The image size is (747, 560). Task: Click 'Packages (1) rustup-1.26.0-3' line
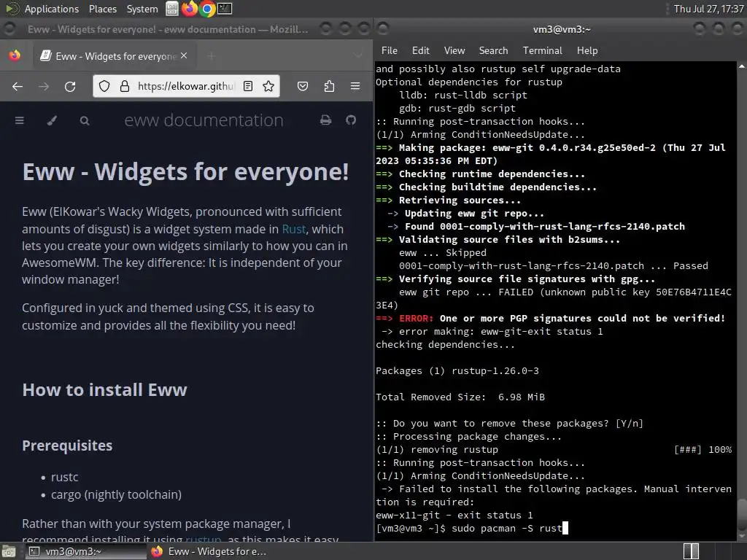(x=457, y=371)
